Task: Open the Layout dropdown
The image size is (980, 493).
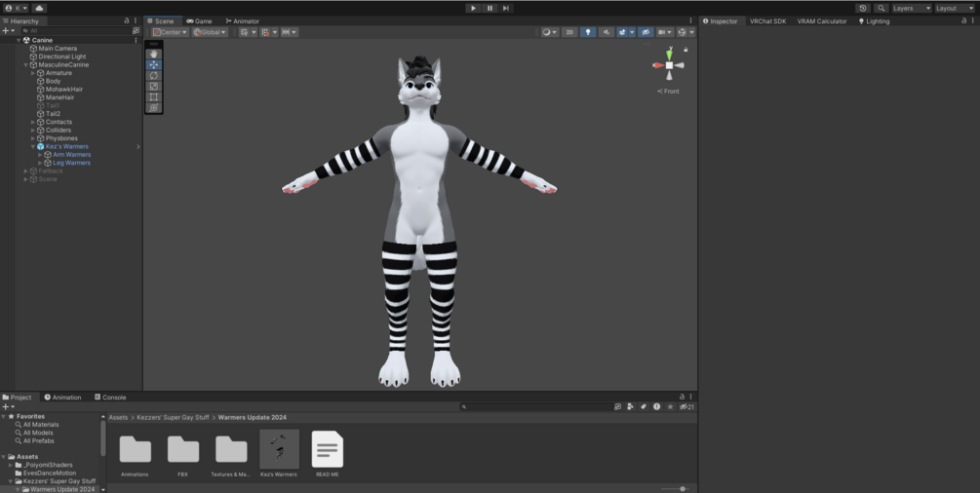Action: pyautogui.click(x=955, y=8)
